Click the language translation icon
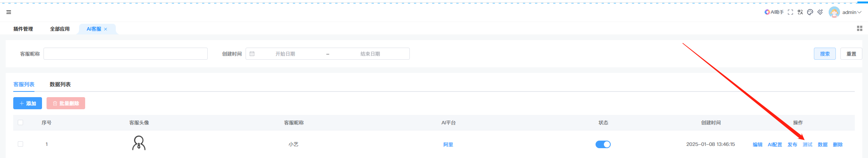The height and width of the screenshot is (158, 868). click(800, 12)
